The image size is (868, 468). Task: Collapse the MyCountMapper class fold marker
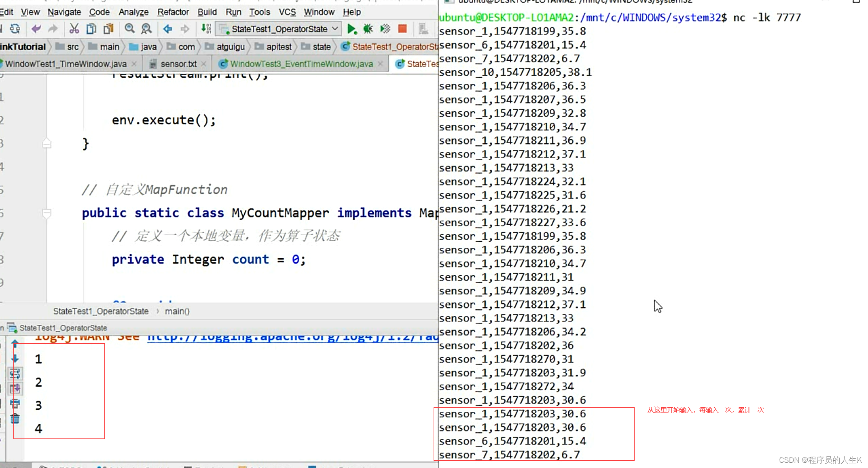(47, 213)
